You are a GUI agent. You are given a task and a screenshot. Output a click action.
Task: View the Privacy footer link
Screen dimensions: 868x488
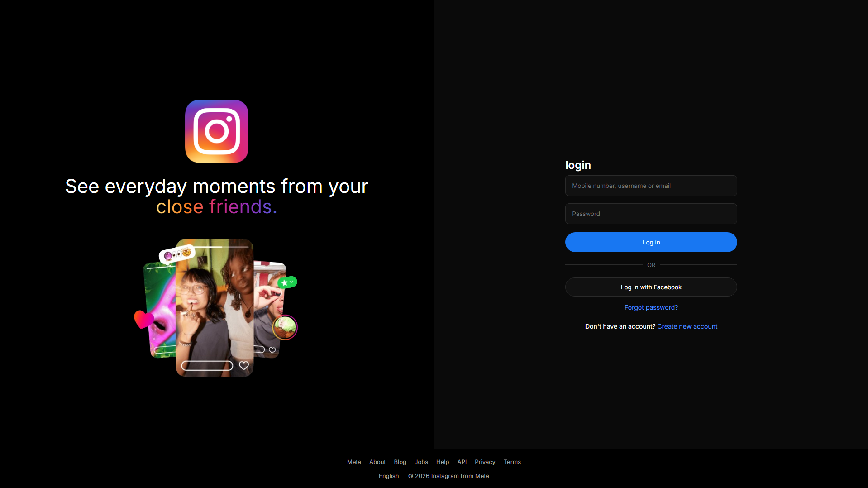pos(485,462)
